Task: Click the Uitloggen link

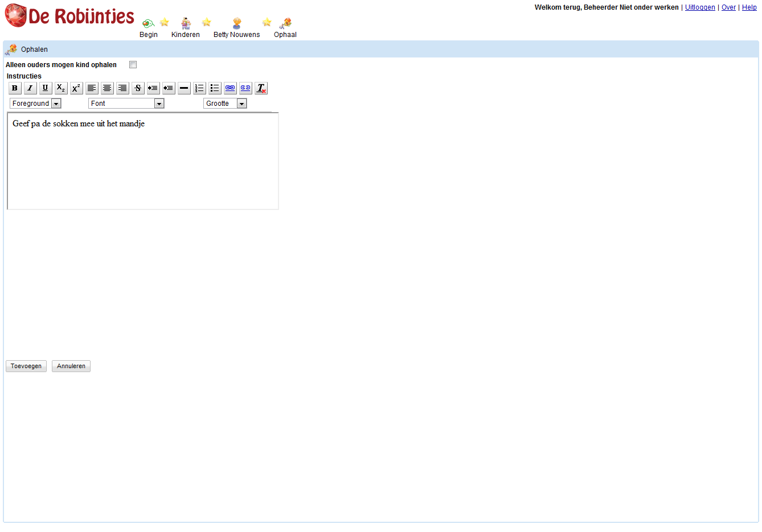Action: pos(700,7)
